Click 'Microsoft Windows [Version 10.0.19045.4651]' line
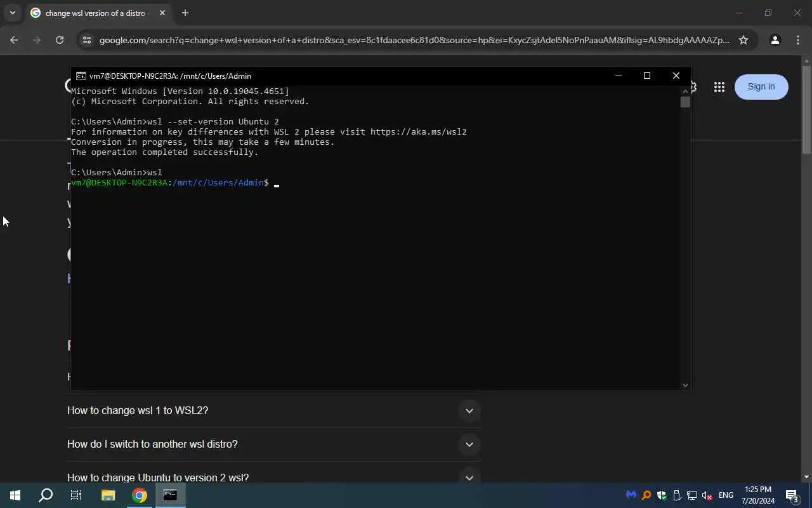Image resolution: width=812 pixels, height=508 pixels. pyautogui.click(x=180, y=91)
